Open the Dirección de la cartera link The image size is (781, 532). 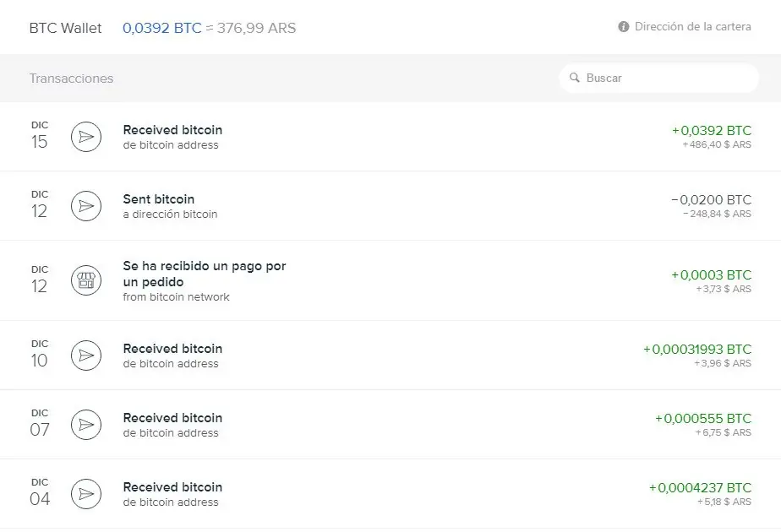pyautogui.click(x=692, y=27)
